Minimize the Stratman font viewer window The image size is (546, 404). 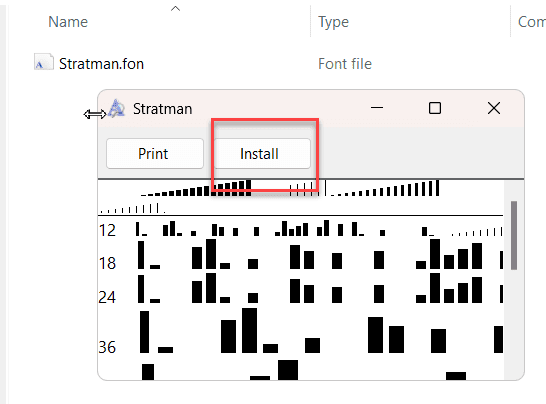(x=377, y=108)
